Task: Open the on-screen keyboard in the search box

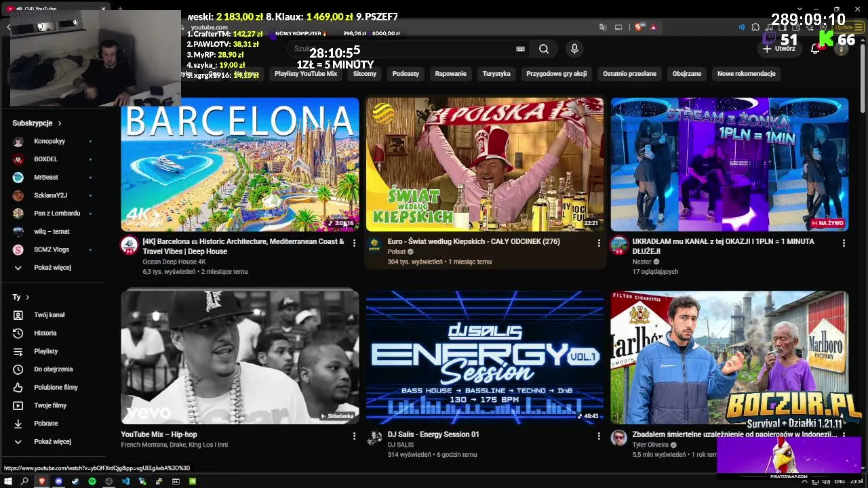Action: click(520, 49)
